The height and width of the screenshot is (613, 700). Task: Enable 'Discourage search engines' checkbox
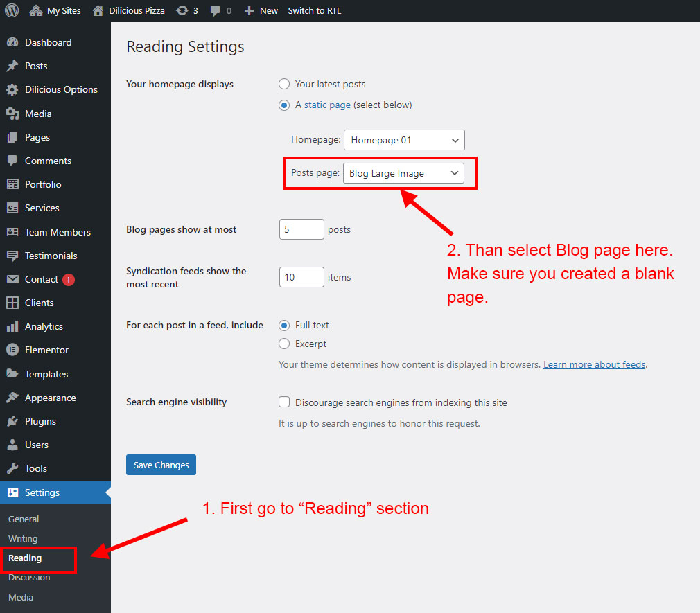284,402
